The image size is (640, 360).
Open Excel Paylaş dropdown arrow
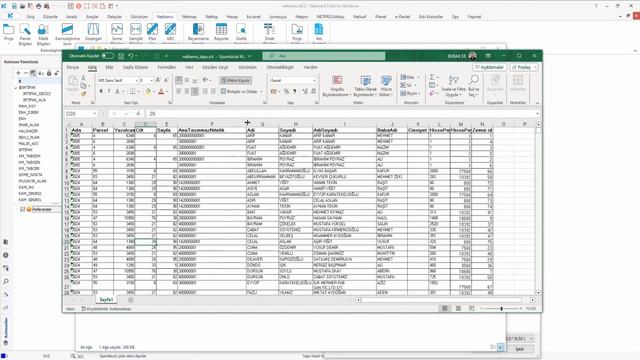pos(535,67)
